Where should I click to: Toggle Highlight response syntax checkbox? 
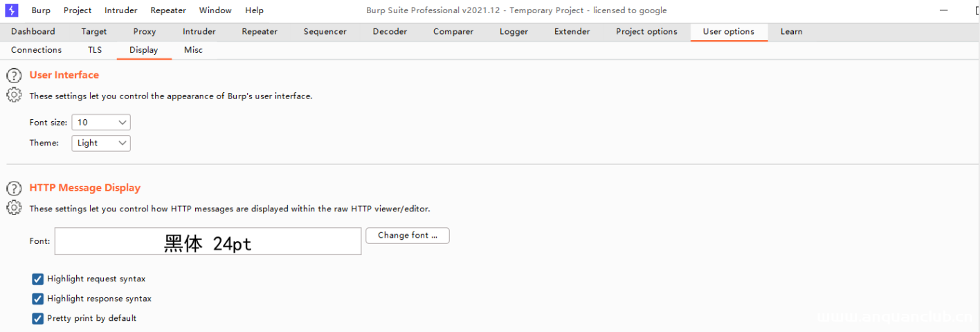[38, 299]
